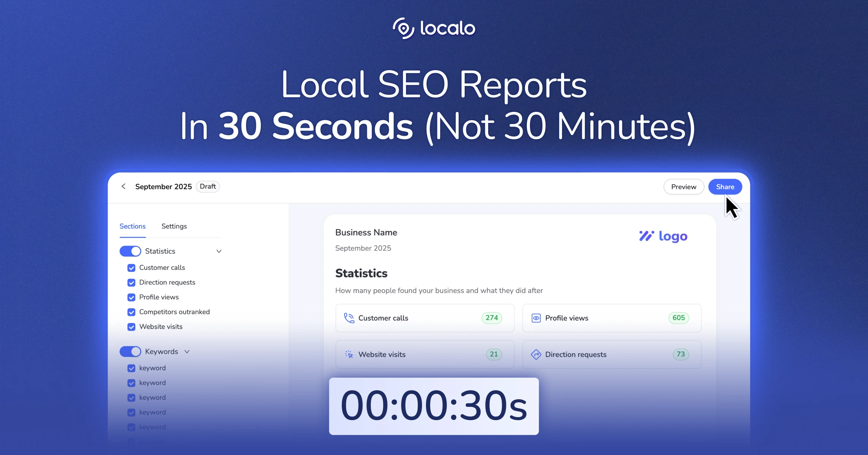Disable the Statistics section toggle
868x455 pixels.
130,251
